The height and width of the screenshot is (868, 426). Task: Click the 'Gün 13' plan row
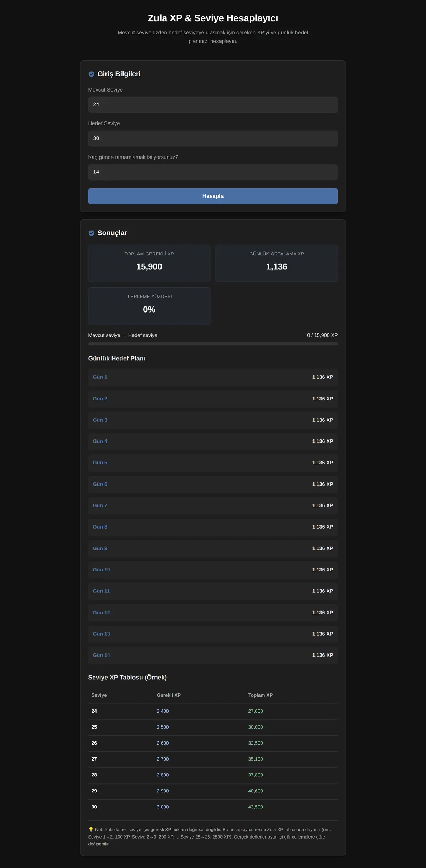(213, 634)
